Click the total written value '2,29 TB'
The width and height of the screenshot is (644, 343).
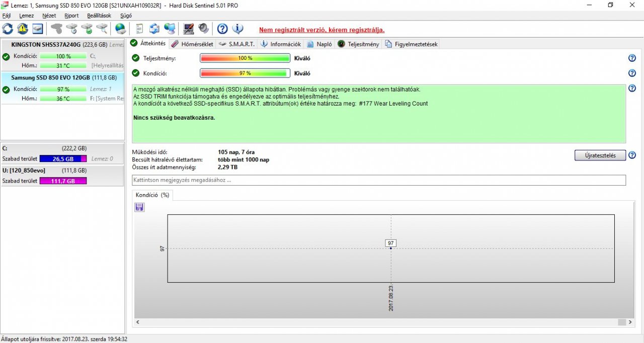pyautogui.click(x=228, y=167)
